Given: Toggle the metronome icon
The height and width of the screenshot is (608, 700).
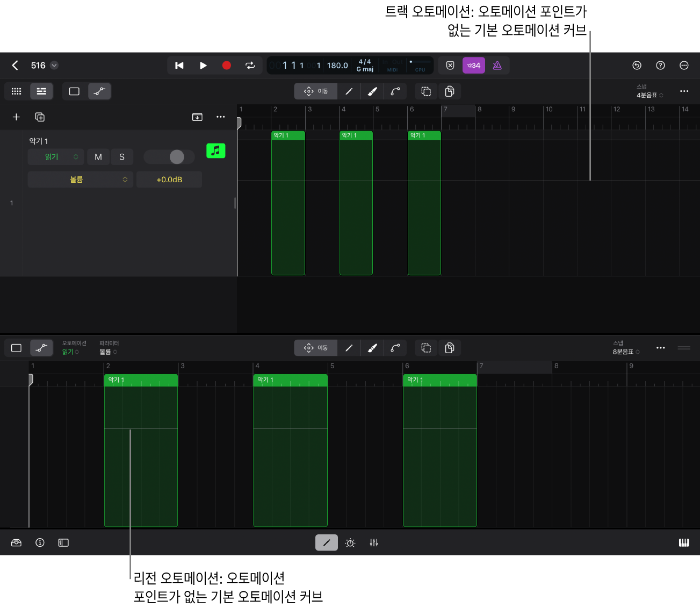Looking at the screenshot, I should pyautogui.click(x=497, y=66).
